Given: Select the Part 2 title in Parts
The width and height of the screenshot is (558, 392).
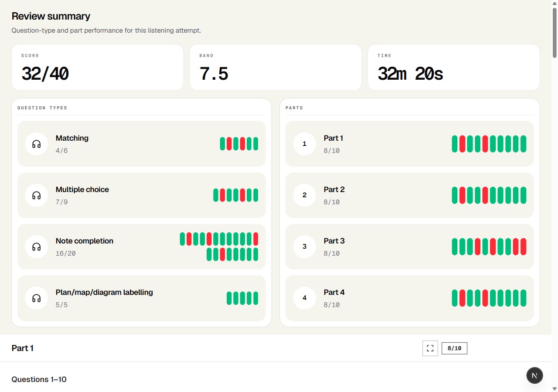Looking at the screenshot, I should 334,189.
